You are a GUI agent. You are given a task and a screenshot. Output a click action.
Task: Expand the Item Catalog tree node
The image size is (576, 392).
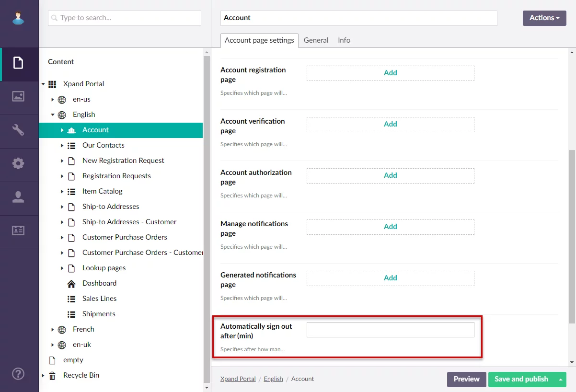[x=62, y=192]
